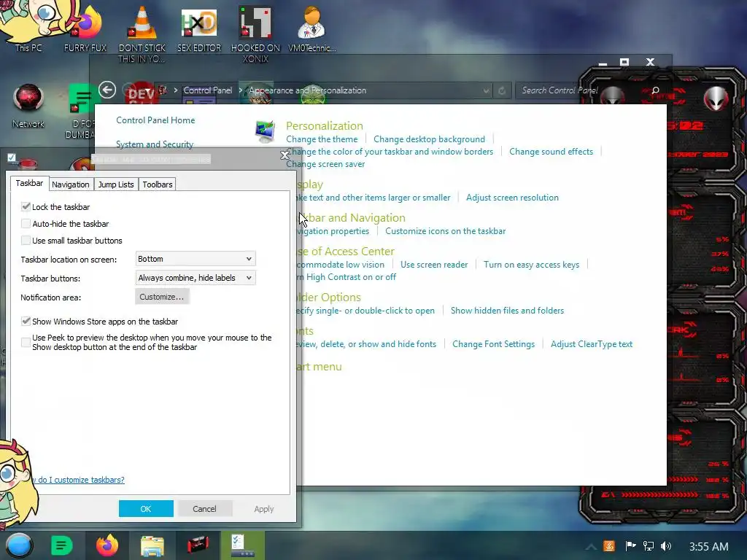Open the red and black taskbar app
Viewport: 747px width, 560px height.
[x=198, y=545]
